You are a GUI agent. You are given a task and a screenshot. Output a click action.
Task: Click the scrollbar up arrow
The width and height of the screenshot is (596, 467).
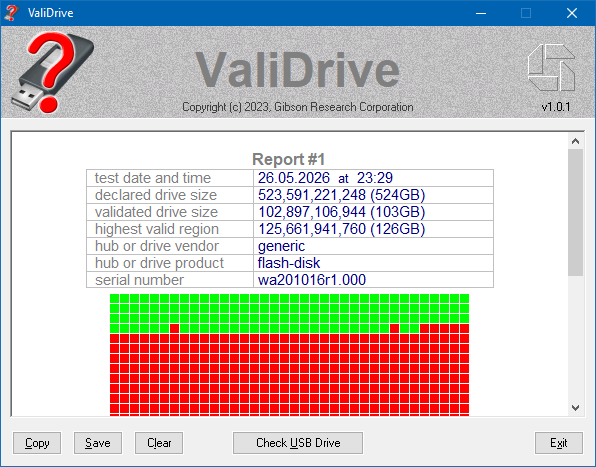coord(575,141)
